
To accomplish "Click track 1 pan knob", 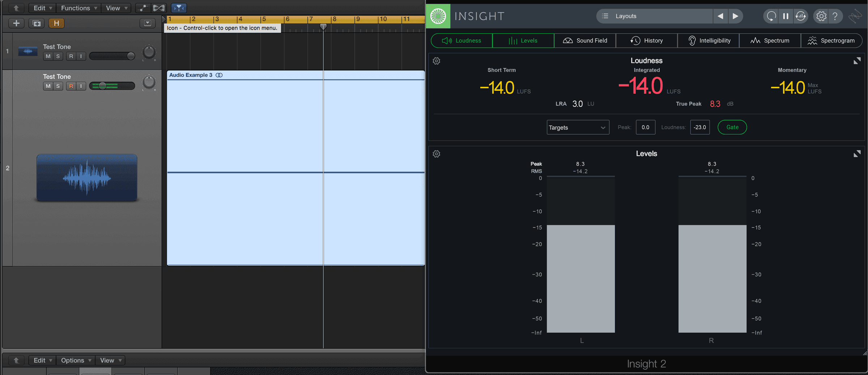I will pyautogui.click(x=149, y=52).
